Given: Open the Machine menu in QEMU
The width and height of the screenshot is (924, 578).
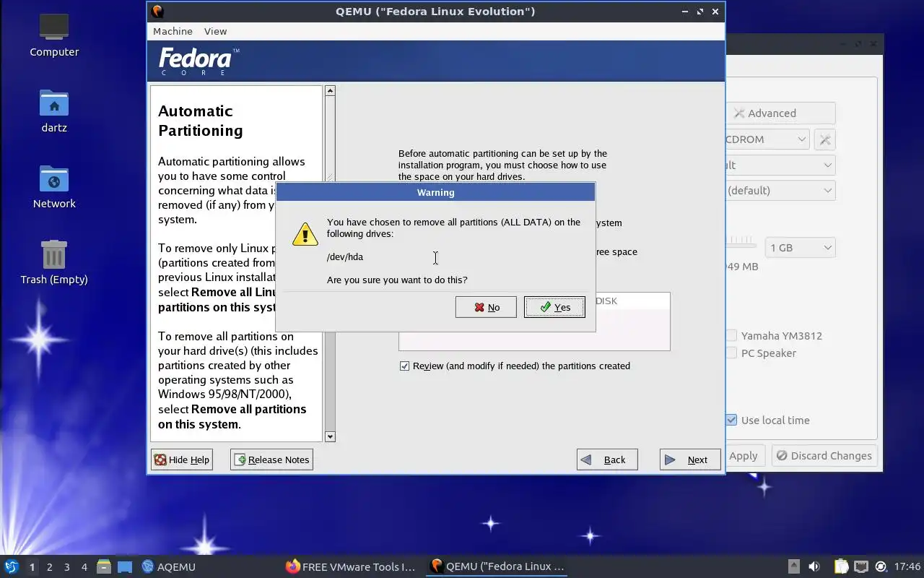Looking at the screenshot, I should click(x=173, y=31).
